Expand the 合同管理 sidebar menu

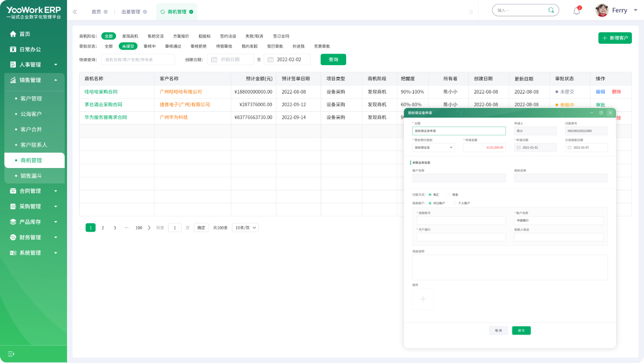pos(34,191)
